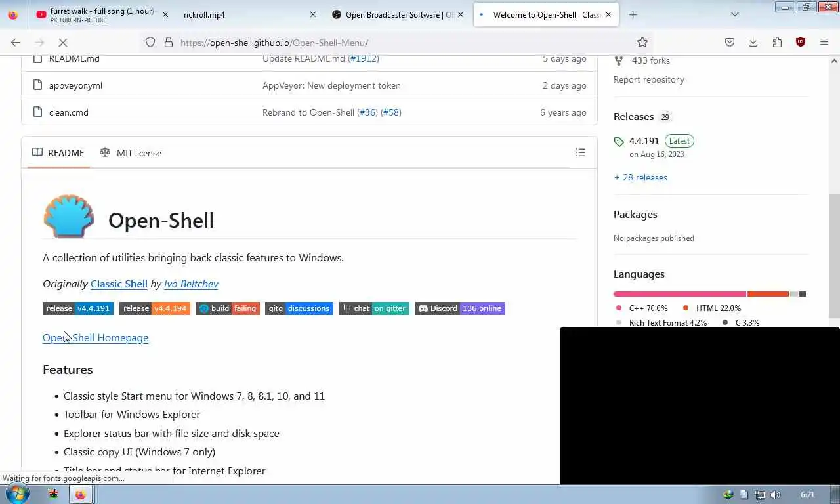Open the 433 forks link
This screenshot has width=840, height=504.
click(x=651, y=60)
